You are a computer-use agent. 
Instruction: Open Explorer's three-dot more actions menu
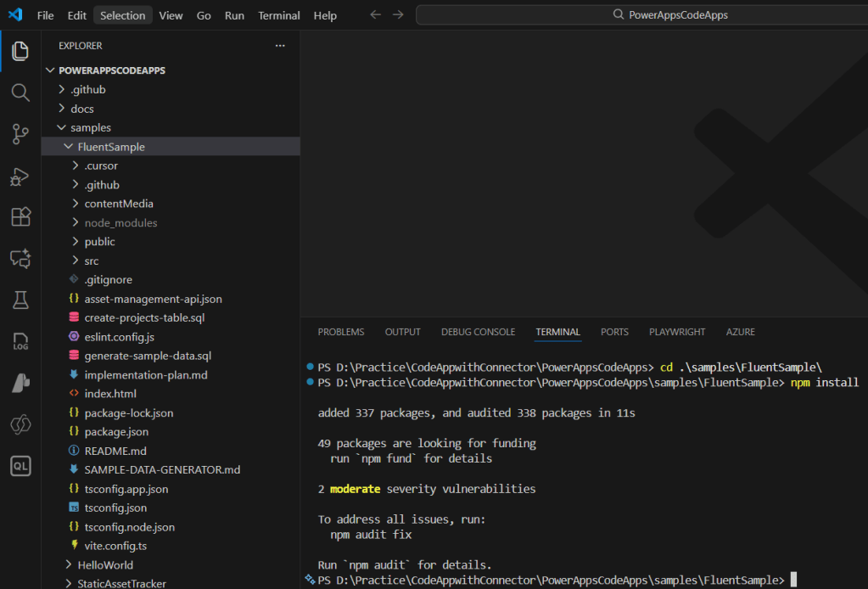pos(280,46)
